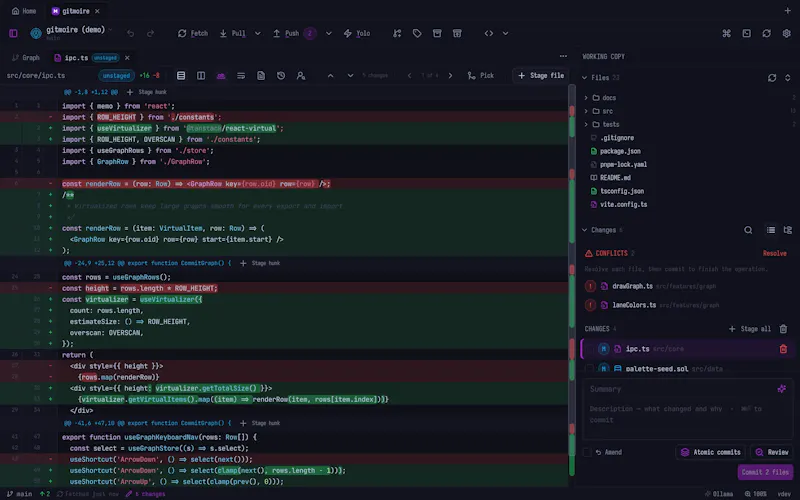Click the undo arrow in the toolbar
This screenshot has width=800, height=500.
pos(131,33)
